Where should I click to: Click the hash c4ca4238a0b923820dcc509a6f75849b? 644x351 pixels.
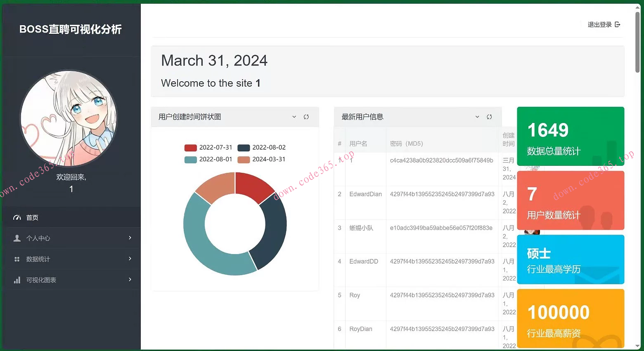442,160
